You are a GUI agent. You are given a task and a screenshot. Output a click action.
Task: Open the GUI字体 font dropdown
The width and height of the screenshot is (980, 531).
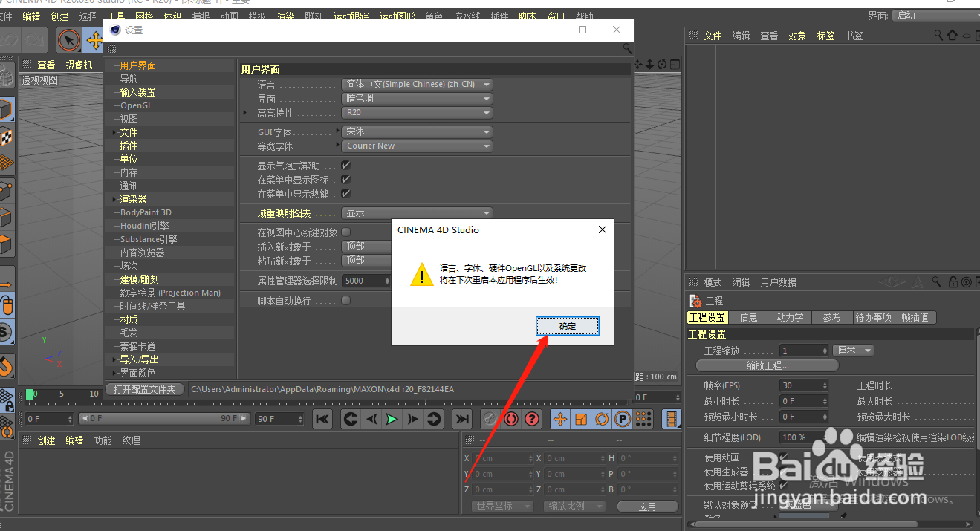pos(417,132)
